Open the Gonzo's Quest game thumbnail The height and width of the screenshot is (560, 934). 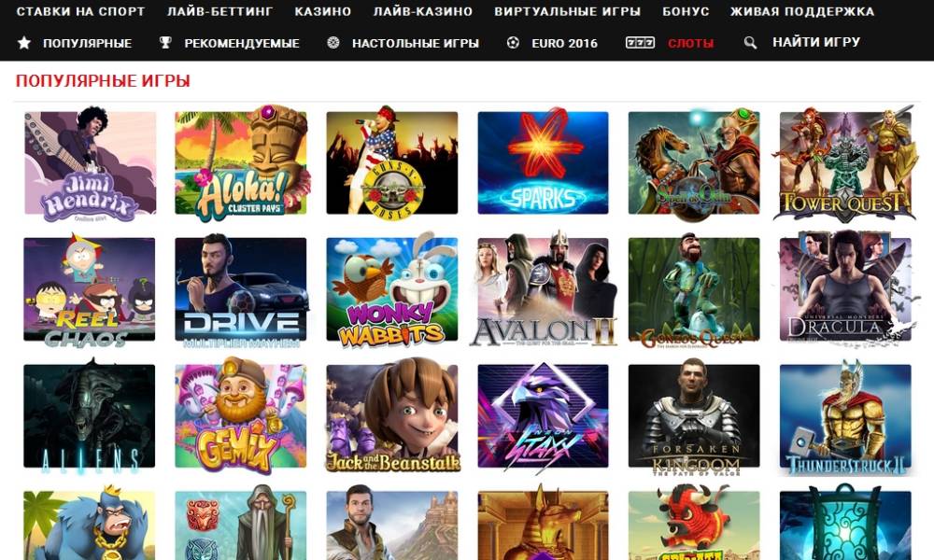point(694,290)
